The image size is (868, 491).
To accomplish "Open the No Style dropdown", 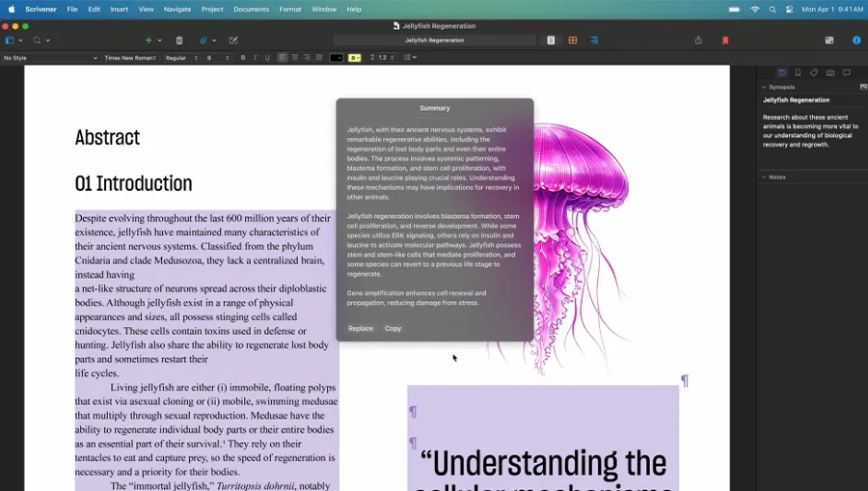I will (x=50, y=58).
